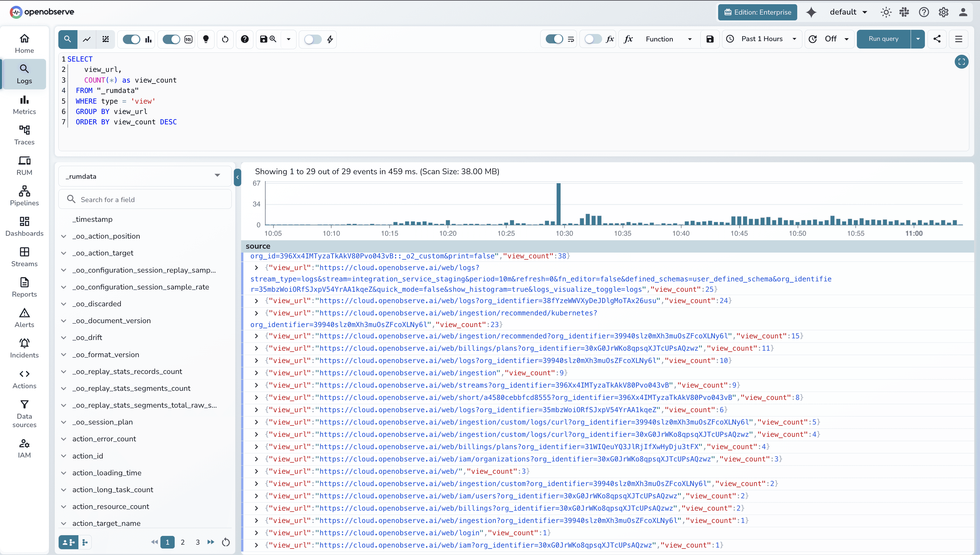Save the current search query
Viewport: 980px width, 555px height.
click(x=263, y=39)
